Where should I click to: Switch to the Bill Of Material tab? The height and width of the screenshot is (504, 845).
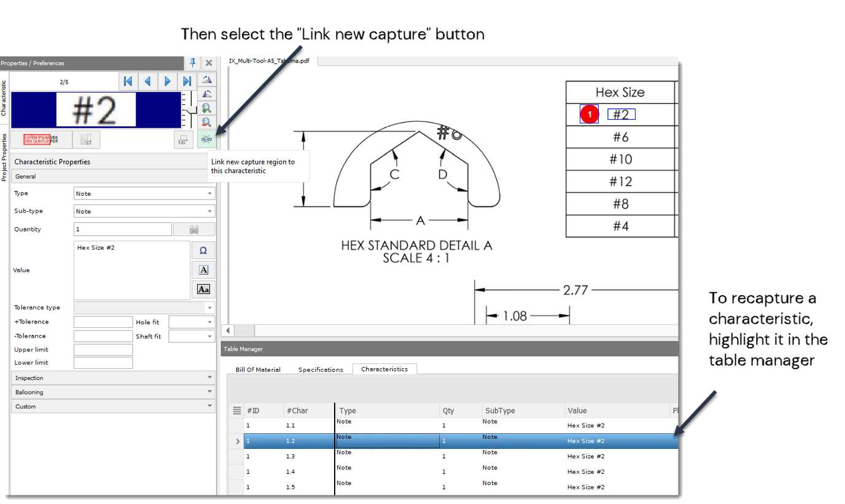(257, 369)
